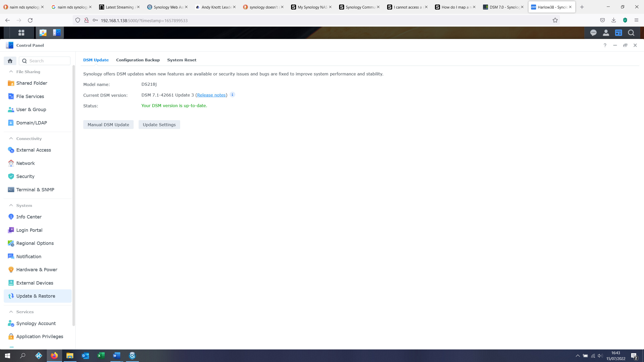Switch to DSM Update tab
The height and width of the screenshot is (362, 644).
coord(96,60)
